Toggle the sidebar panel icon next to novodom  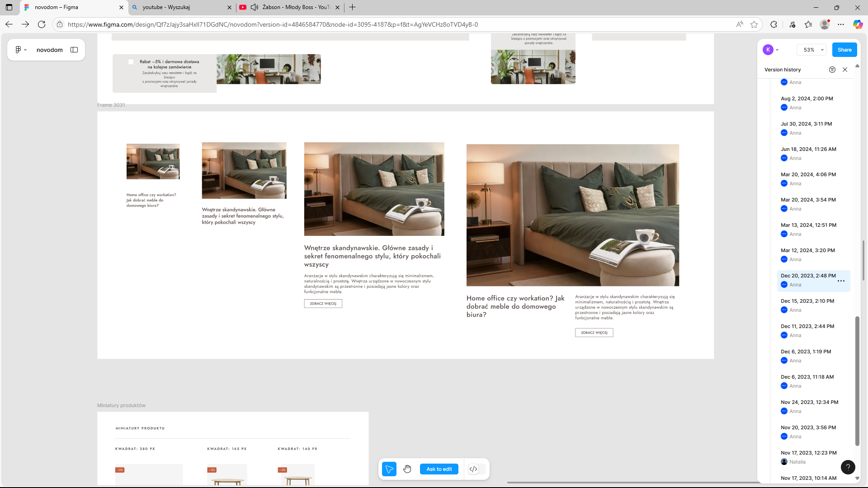coord(74,50)
